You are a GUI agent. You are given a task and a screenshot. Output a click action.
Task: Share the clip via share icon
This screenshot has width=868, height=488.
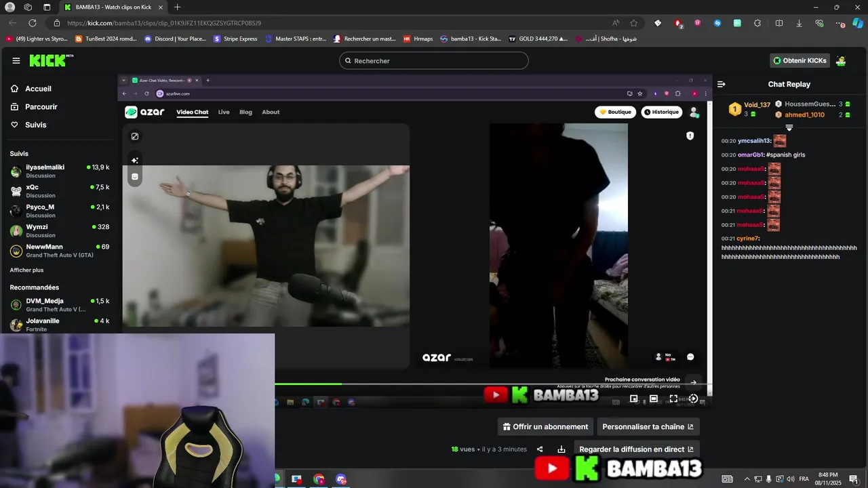coord(540,449)
